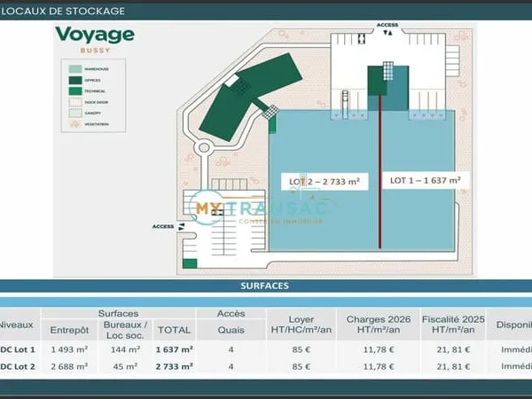Select the Technical legend color swatch

click(75, 91)
